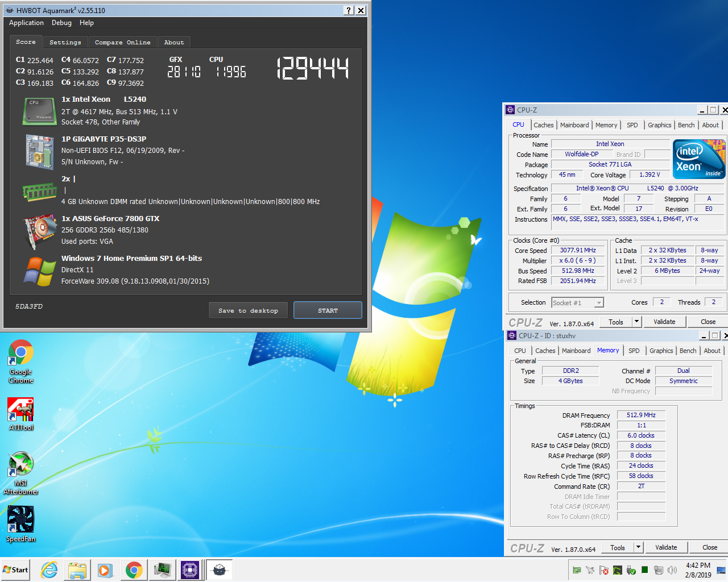The width and height of the screenshot is (728, 582).
Task: Open CPU tab in lower CPU-Z window
Action: 520,351
